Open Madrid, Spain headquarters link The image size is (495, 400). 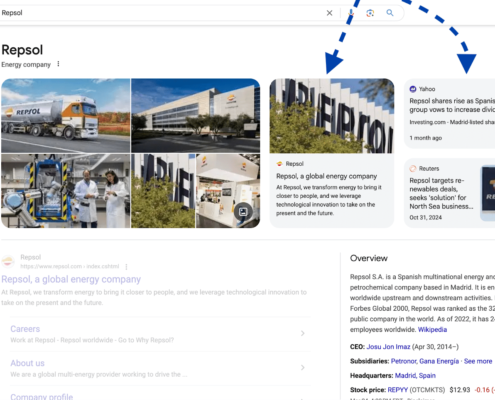pyautogui.click(x=415, y=375)
